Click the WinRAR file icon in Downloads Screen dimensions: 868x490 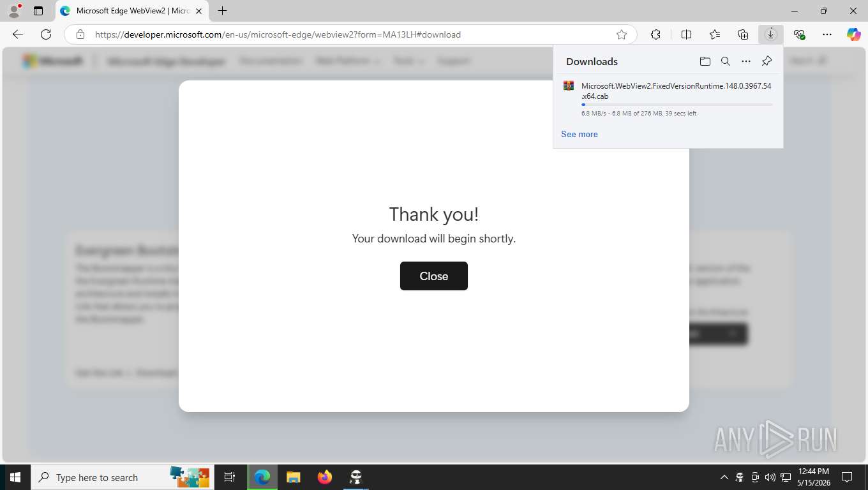[568, 85]
